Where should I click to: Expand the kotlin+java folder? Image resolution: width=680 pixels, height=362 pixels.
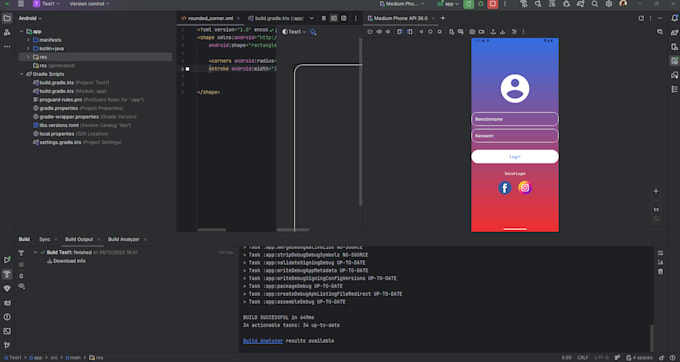pyautogui.click(x=29, y=49)
